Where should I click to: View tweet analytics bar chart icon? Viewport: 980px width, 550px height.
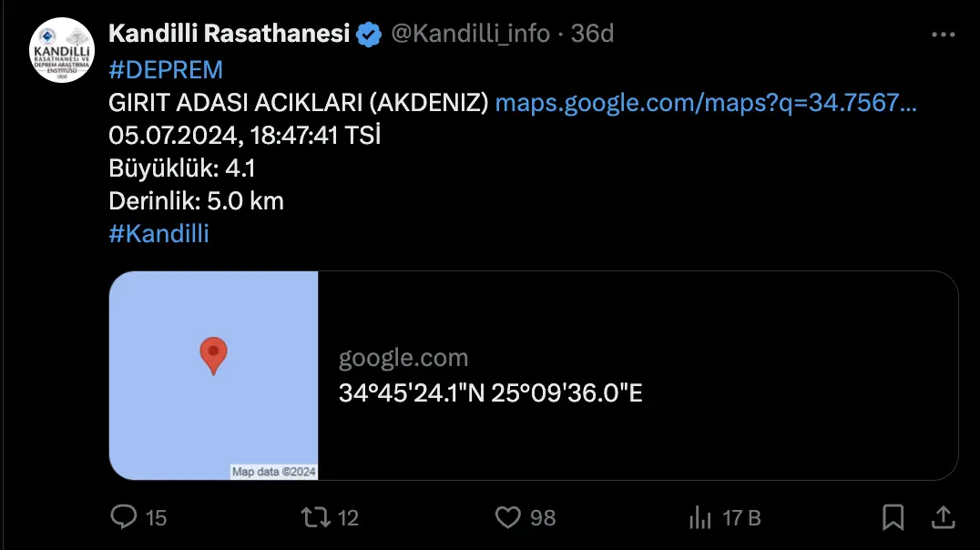[700, 517]
